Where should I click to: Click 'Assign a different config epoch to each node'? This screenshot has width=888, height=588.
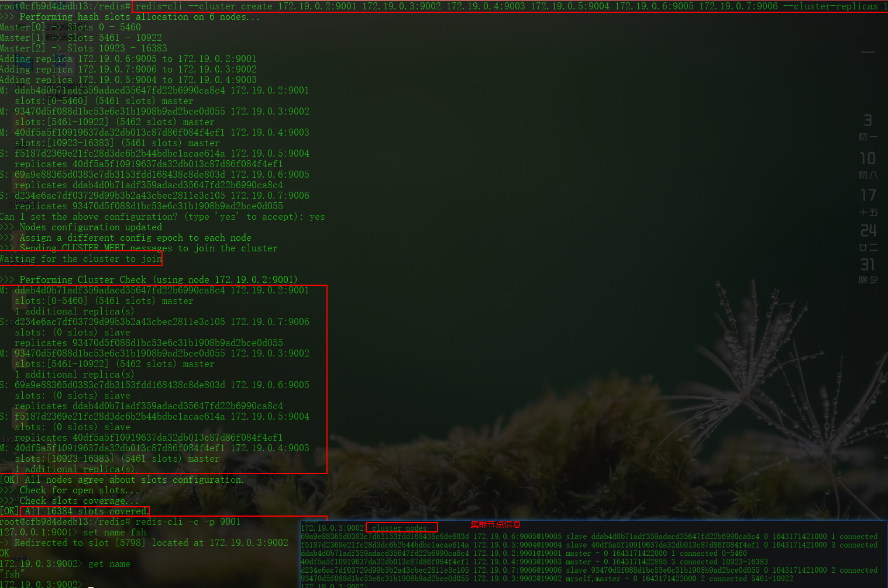tap(126, 238)
